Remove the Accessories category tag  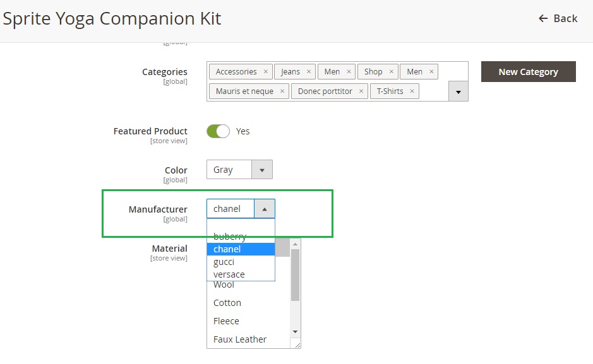265,72
